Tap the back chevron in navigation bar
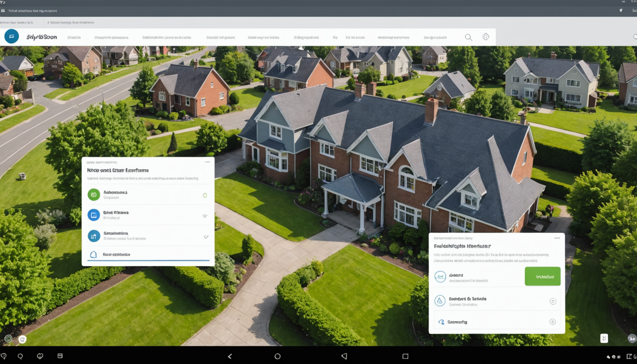637x364 pixels. tap(230, 356)
